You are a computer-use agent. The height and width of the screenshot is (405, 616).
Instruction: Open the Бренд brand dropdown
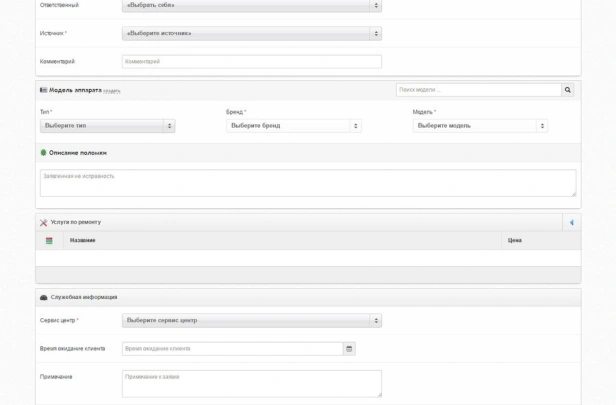293,126
